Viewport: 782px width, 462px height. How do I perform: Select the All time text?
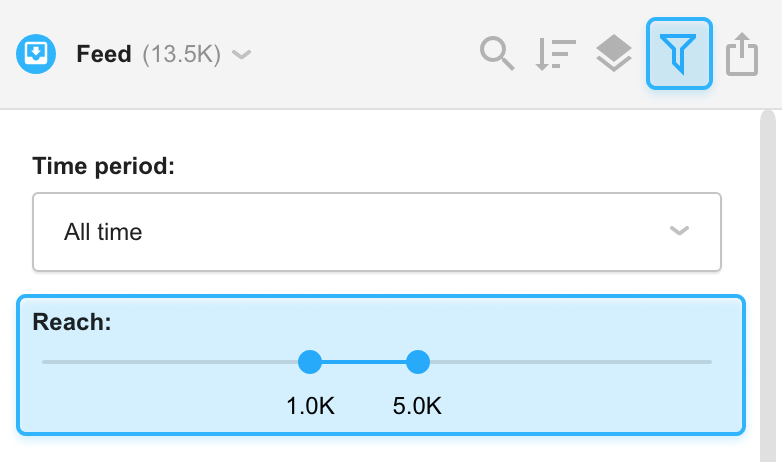pos(103,232)
